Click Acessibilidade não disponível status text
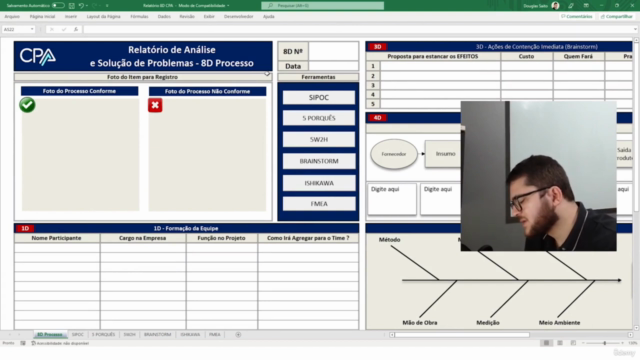Screen dimensions: 640x360 coord(60,343)
